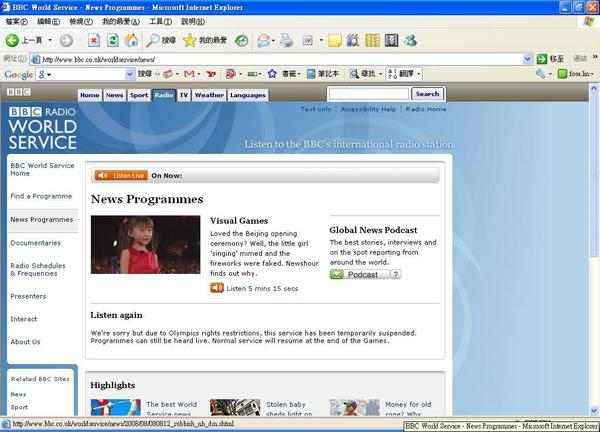The width and height of the screenshot is (600, 432).
Task: Expand the Google toolbar search box dropdown
Action: tap(130, 73)
